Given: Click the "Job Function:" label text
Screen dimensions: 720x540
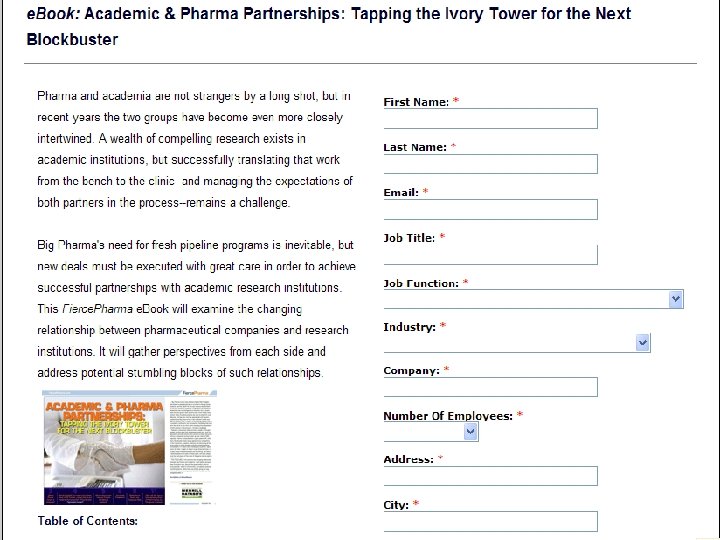Looking at the screenshot, I should 421,283.
